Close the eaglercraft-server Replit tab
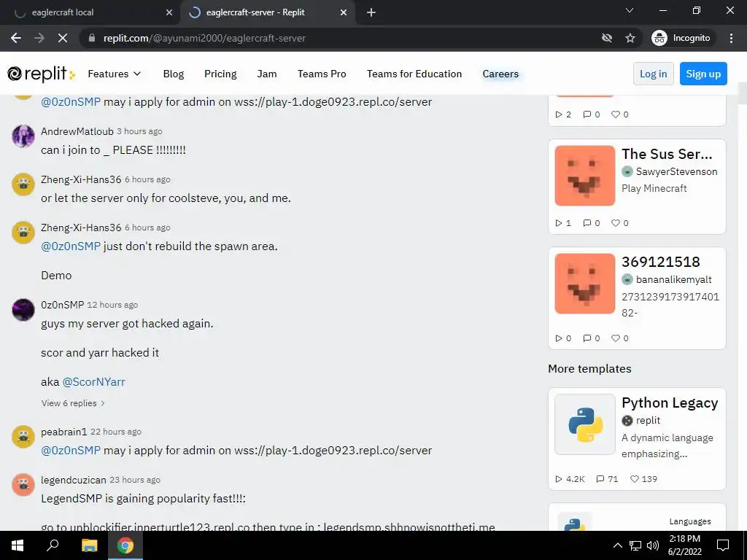This screenshot has height=560, width=747. pyautogui.click(x=344, y=12)
